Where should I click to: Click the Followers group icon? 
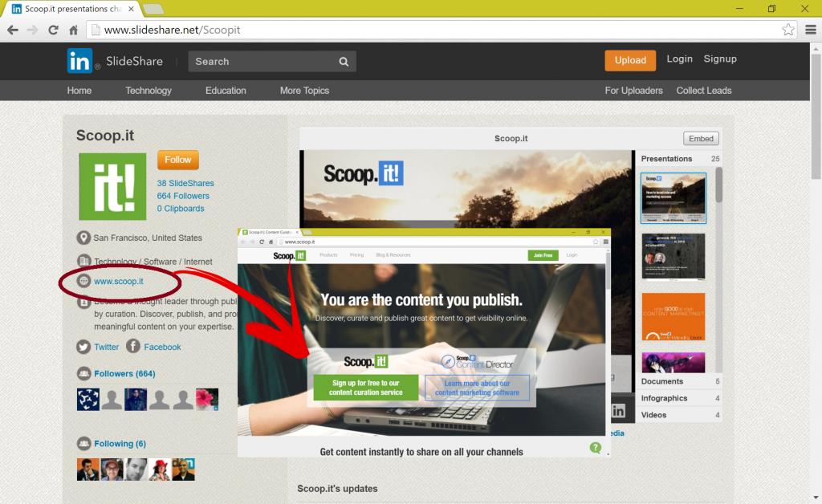point(83,373)
